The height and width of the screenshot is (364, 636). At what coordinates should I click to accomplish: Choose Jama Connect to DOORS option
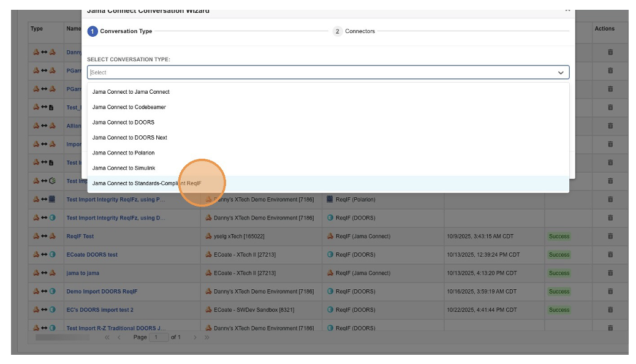tap(328, 122)
